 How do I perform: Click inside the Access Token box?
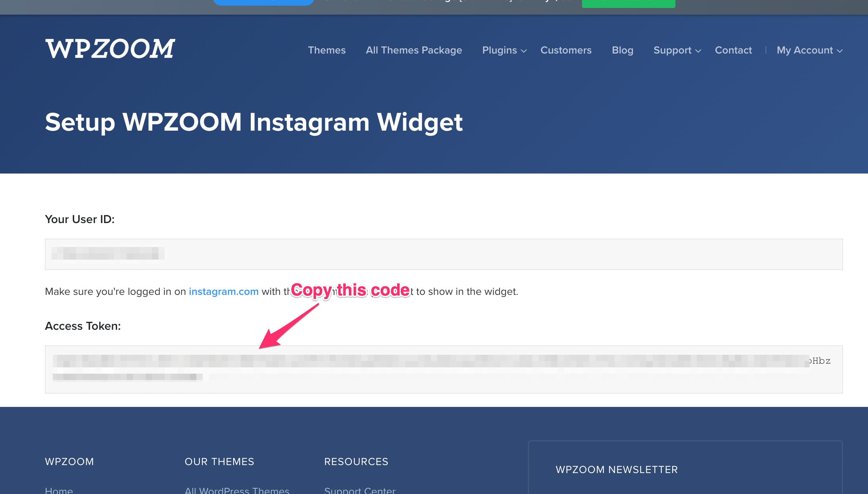coord(444,369)
